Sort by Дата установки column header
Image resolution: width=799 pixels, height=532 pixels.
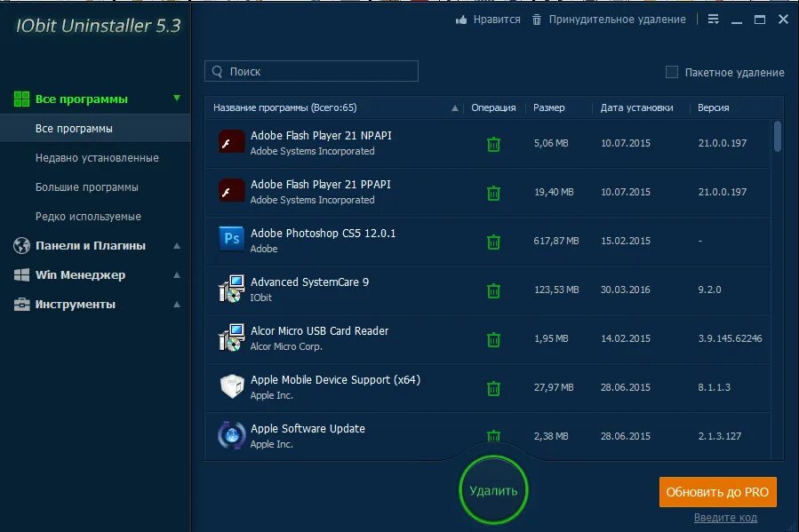[x=636, y=108]
